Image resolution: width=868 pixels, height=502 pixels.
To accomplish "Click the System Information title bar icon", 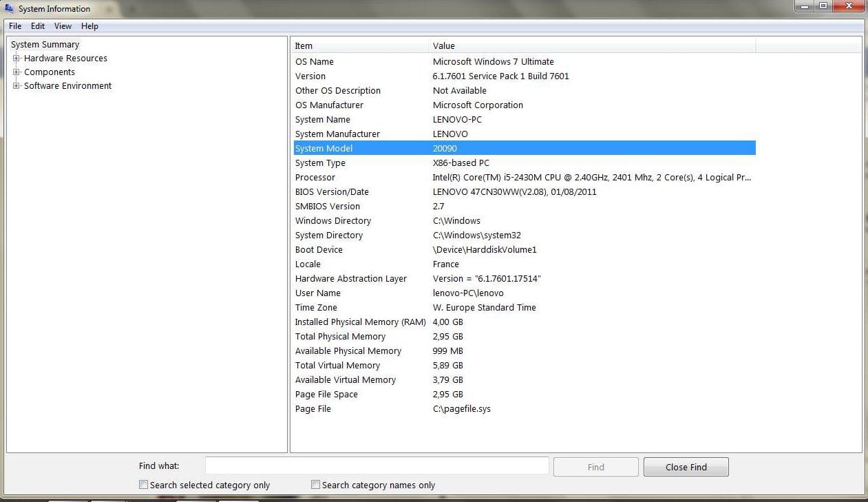I will (10, 9).
